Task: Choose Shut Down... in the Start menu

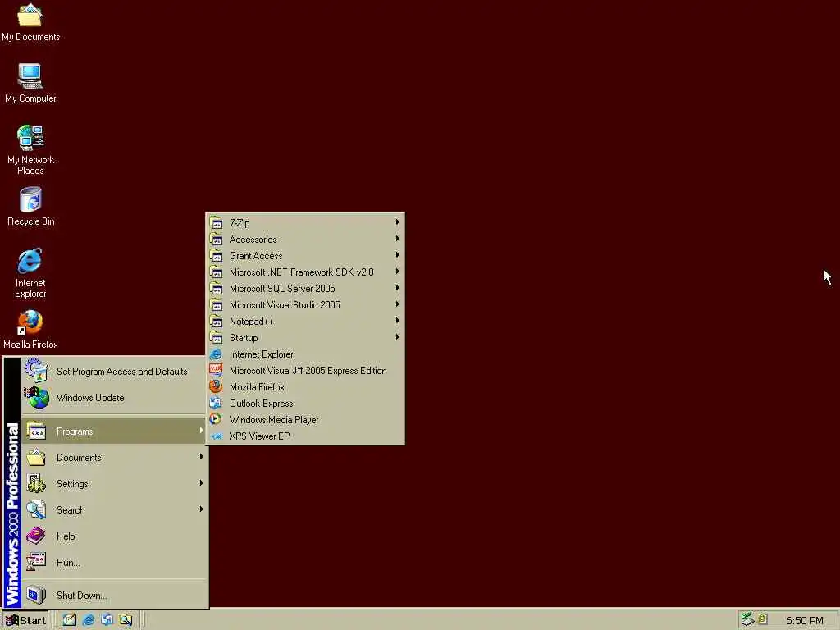Action: (113, 596)
